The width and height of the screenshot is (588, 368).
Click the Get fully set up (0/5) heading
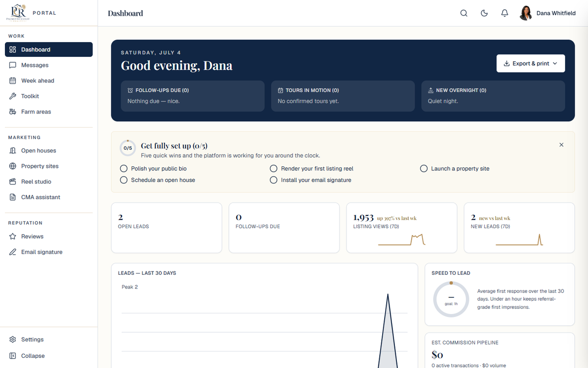click(174, 146)
